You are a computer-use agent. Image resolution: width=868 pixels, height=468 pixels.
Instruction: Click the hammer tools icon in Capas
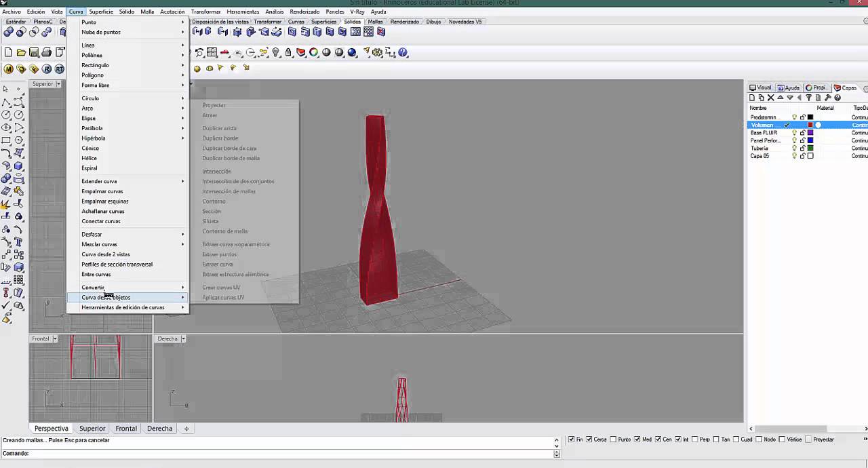[x=828, y=98]
